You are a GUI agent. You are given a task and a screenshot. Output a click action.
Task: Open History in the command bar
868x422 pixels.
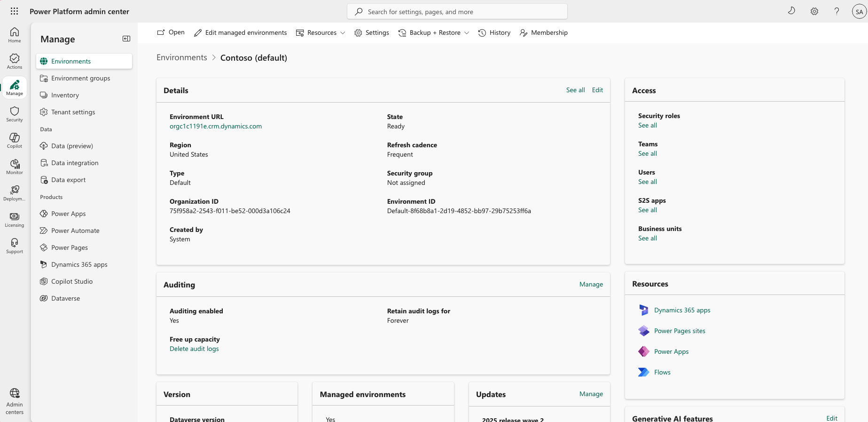(x=494, y=32)
